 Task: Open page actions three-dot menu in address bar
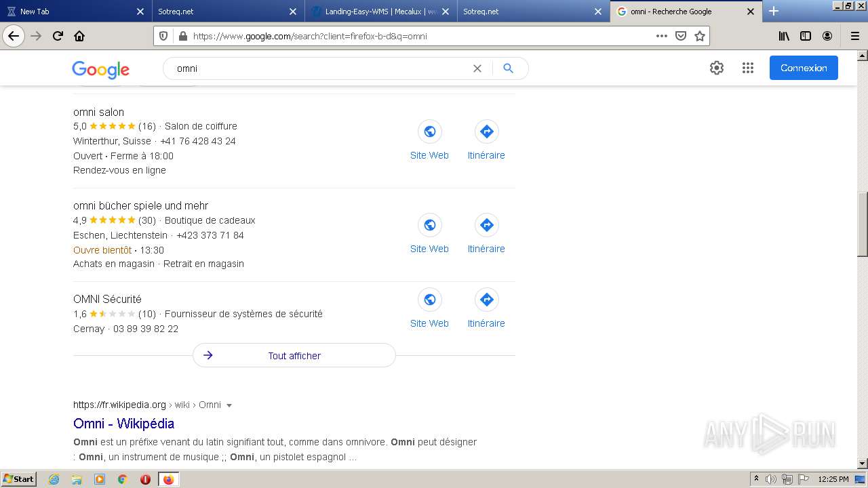[662, 36]
